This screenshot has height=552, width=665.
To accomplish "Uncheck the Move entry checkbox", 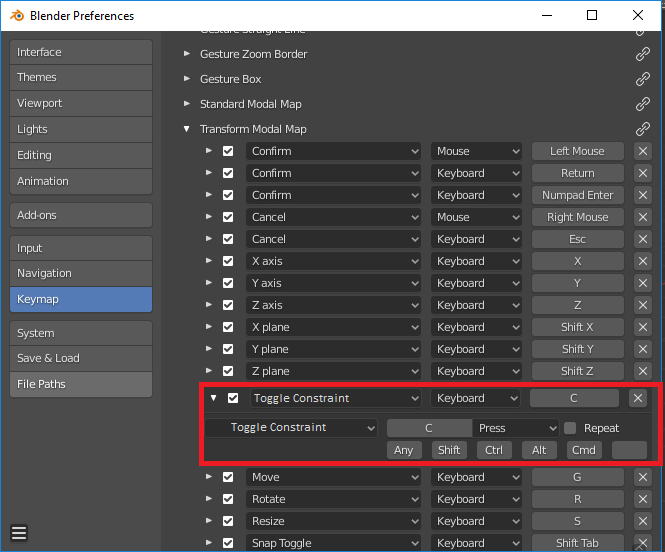I will click(228, 477).
